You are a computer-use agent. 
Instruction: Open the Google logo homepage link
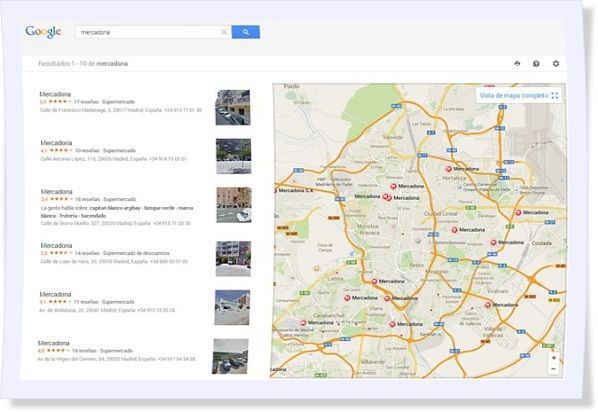click(43, 32)
